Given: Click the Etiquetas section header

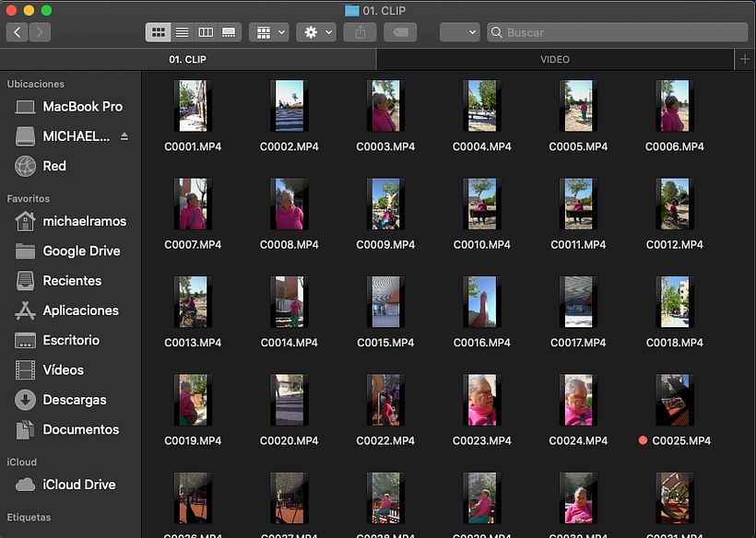Looking at the screenshot, I should click(x=29, y=517).
